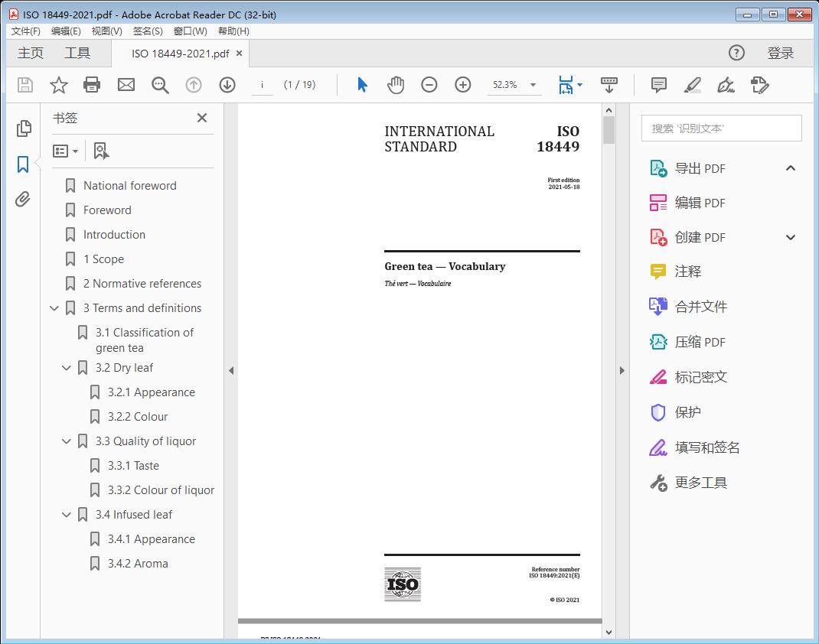Switch to the 工具 tab
The image size is (819, 644).
pyautogui.click(x=77, y=53)
